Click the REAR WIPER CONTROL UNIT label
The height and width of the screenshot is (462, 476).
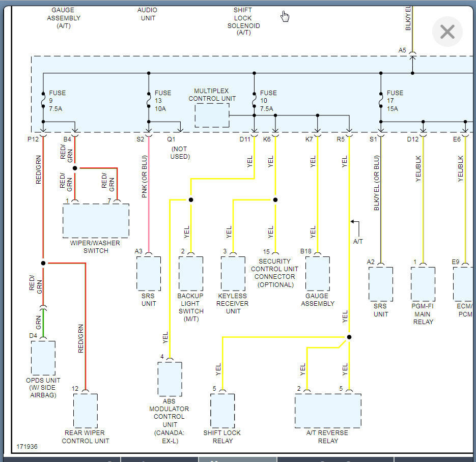[x=86, y=437]
